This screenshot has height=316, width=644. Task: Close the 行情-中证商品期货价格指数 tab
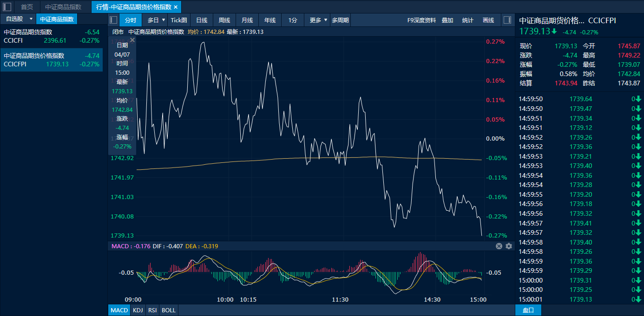coord(176,7)
